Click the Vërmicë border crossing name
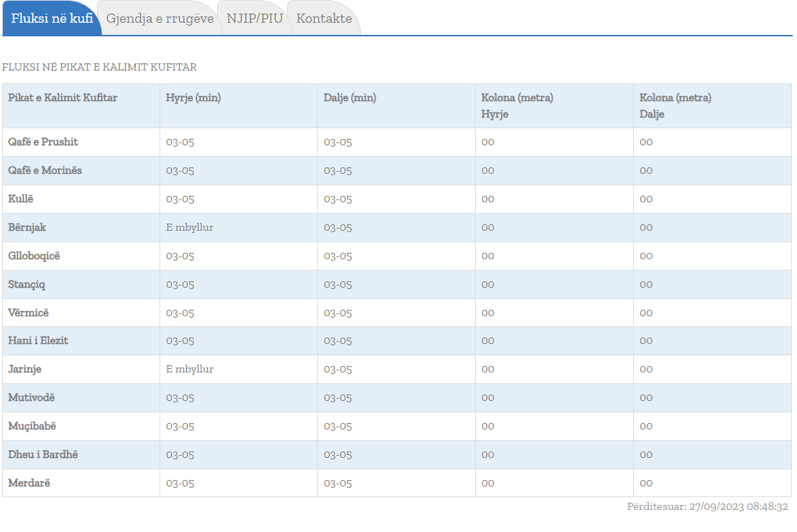This screenshot has height=532, width=797. pyautogui.click(x=28, y=313)
